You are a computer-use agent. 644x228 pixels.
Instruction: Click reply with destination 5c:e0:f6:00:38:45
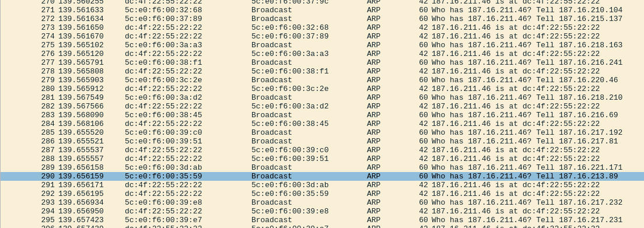[322, 124]
